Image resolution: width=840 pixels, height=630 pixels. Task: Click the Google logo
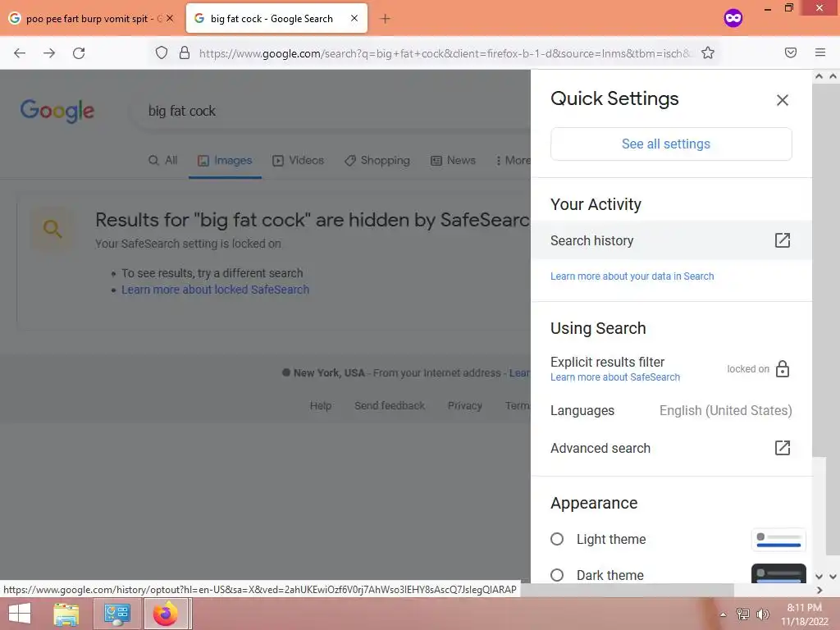57,111
